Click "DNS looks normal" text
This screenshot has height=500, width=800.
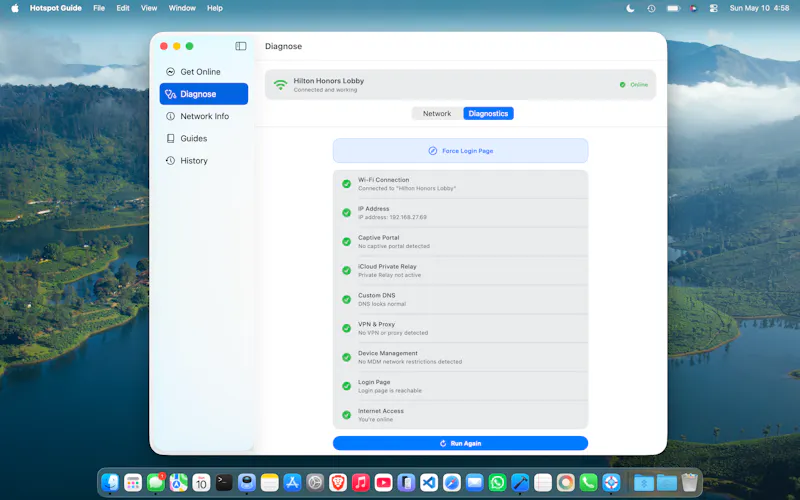382,304
